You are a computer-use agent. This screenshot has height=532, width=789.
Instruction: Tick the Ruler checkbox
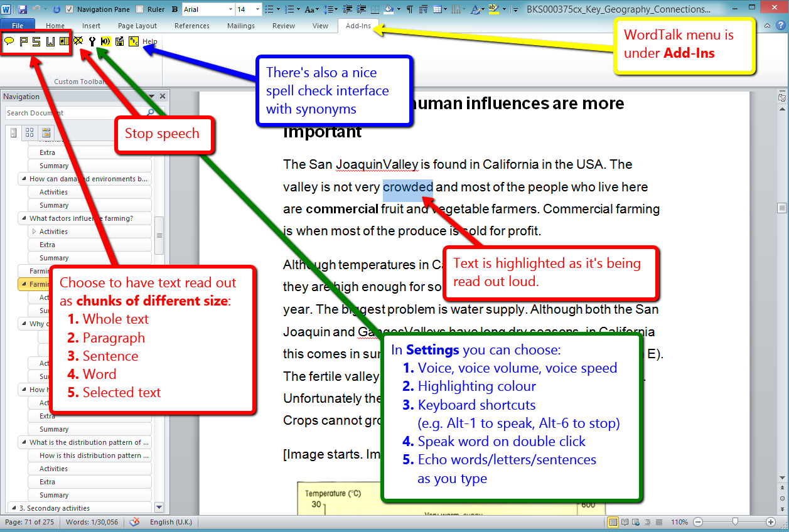(x=139, y=9)
